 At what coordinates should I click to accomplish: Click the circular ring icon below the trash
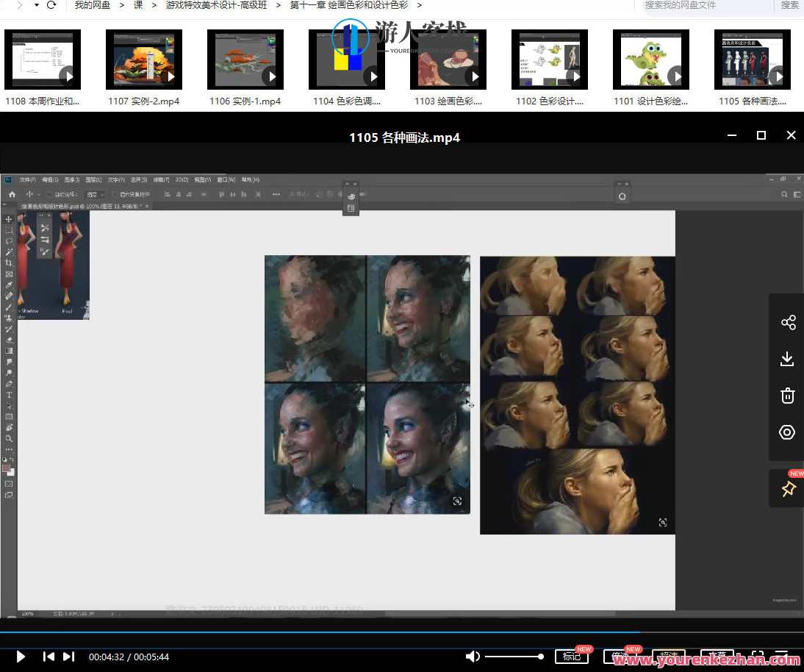pos(787,432)
